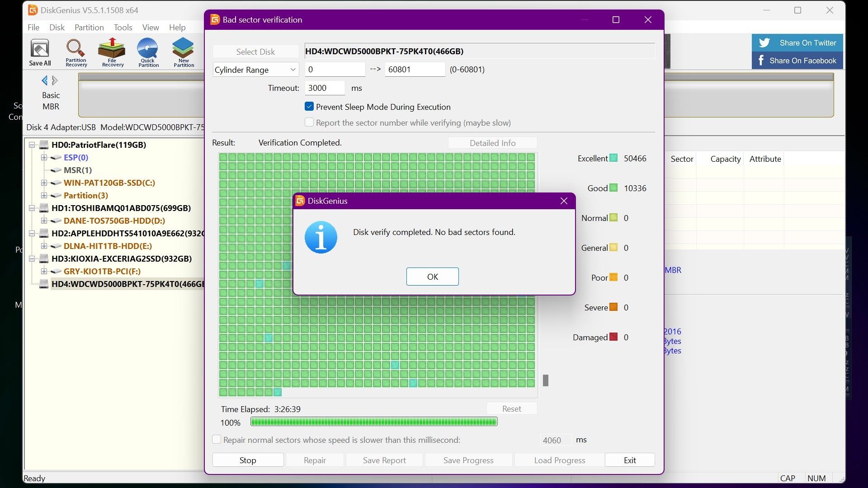This screenshot has width=868, height=488.
Task: Click the Timeout 3000 input field
Action: click(325, 88)
